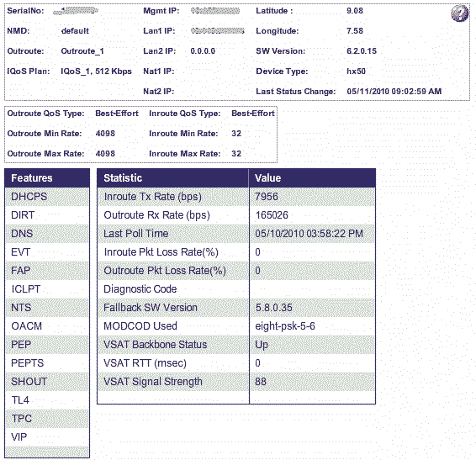
Task: Click the Latitude value 9.08
Action: [x=355, y=11]
